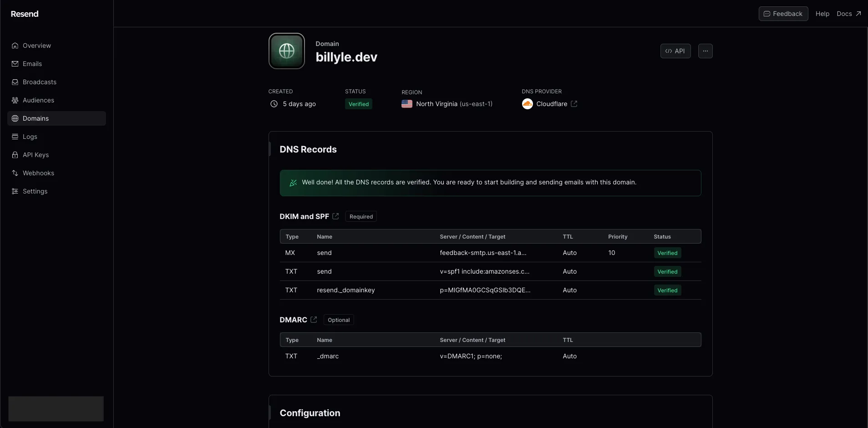The width and height of the screenshot is (868, 428).
Task: Click the clock icon beside 5 days ago
Action: point(274,104)
